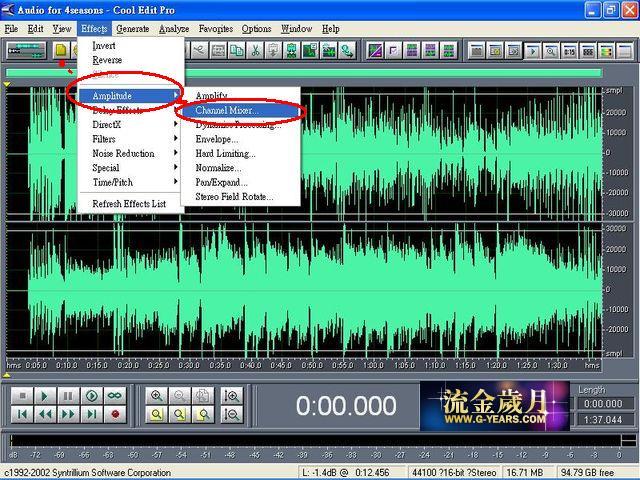Expand the Special submenu
640x480 pixels.
131,168
